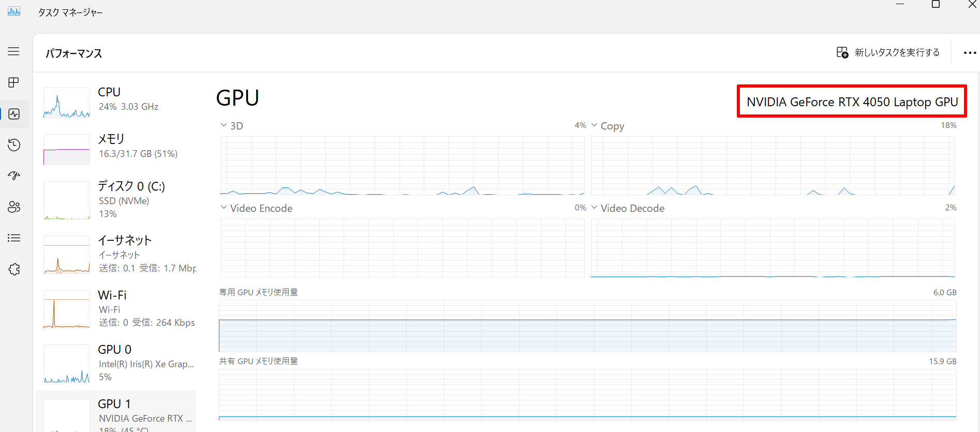This screenshot has height=432, width=980.
Task: Select the CPU performance entry
Action: (x=117, y=102)
